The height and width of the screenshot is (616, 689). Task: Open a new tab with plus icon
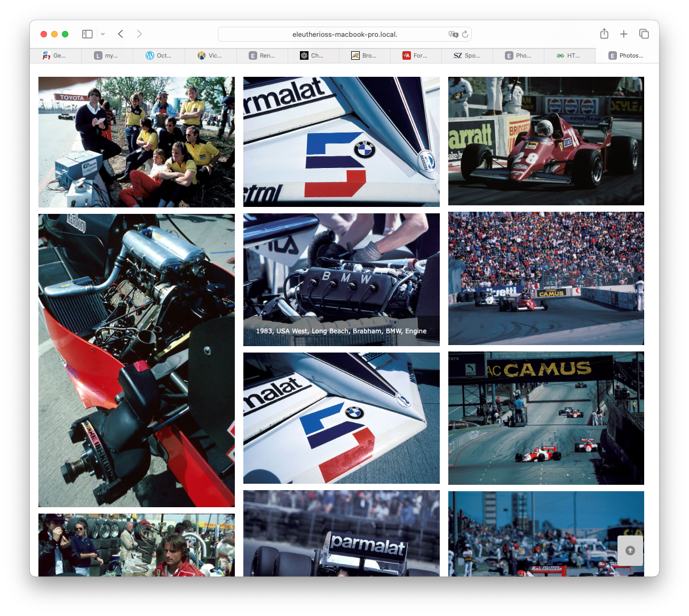point(623,34)
